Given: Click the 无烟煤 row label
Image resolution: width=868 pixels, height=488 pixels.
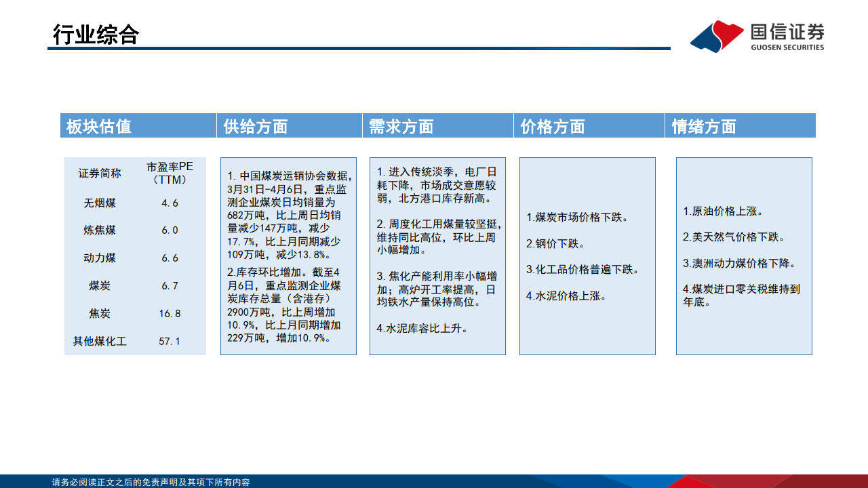Looking at the screenshot, I should 100,203.
